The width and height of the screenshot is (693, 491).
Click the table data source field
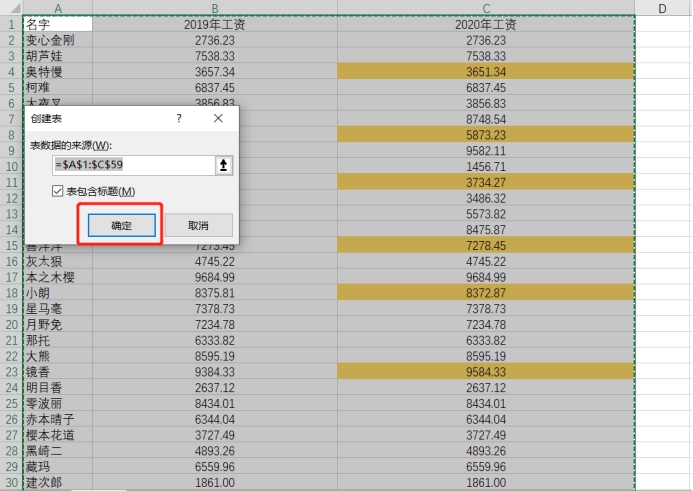[x=133, y=165]
